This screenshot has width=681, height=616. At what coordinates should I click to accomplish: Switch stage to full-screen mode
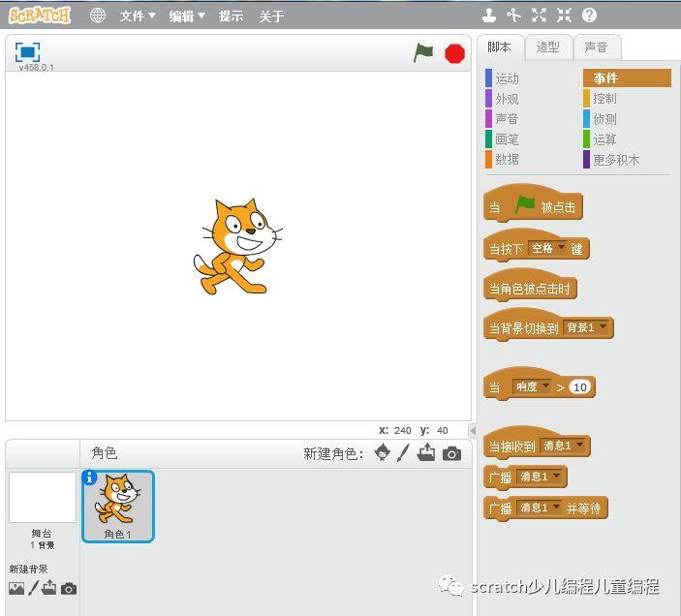[27, 52]
